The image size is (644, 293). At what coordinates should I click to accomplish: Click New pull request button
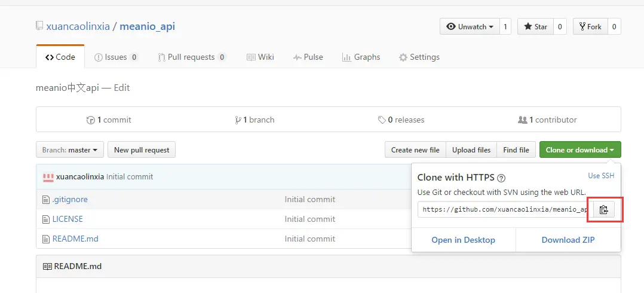(x=142, y=150)
